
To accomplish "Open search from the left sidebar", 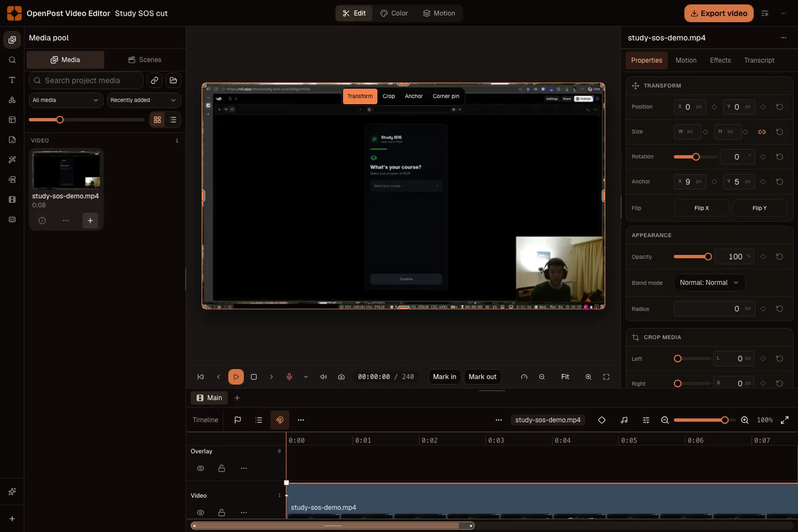I will [12, 60].
